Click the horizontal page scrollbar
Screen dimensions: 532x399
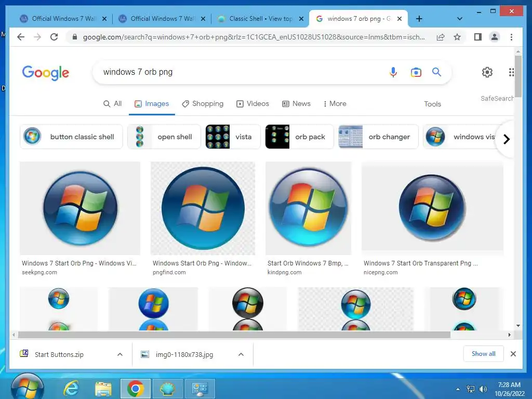234,335
